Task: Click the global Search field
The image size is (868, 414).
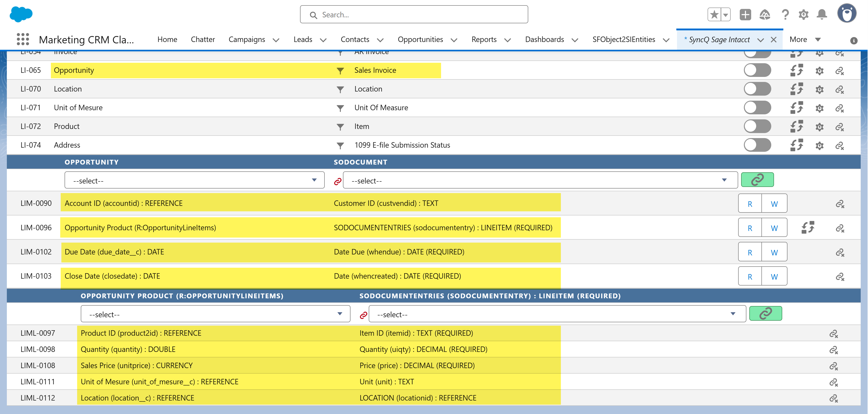Action: tap(414, 15)
